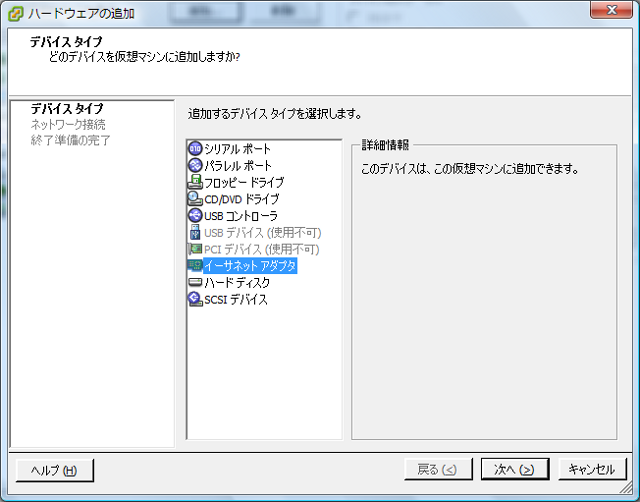Click the ヘルプ (H) button

click(55, 470)
